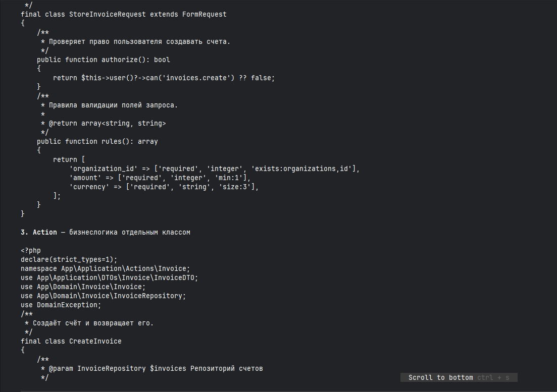Click the 'currency' validation key

[x=89, y=187]
